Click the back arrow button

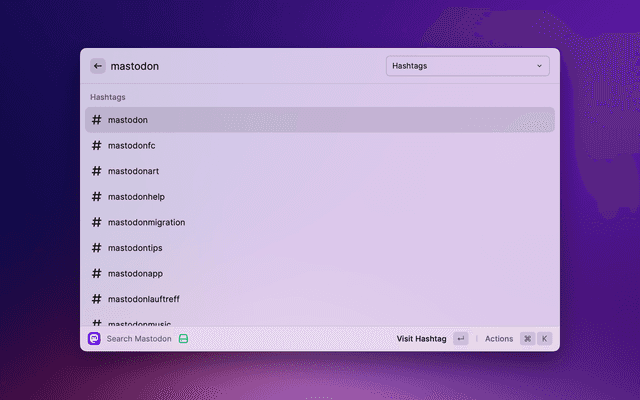(x=98, y=66)
